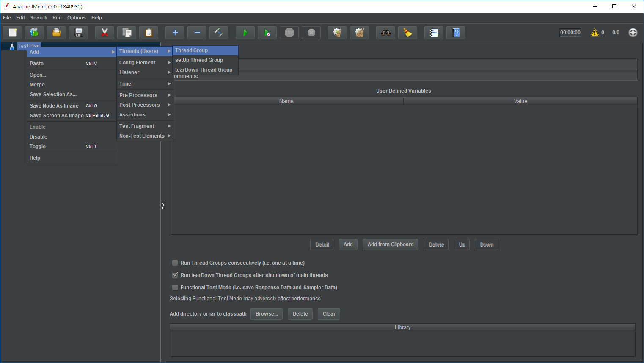Toggle Run Thread Groups consecutively checkbox
Viewport: 644px width, 363px height.
pos(175,263)
